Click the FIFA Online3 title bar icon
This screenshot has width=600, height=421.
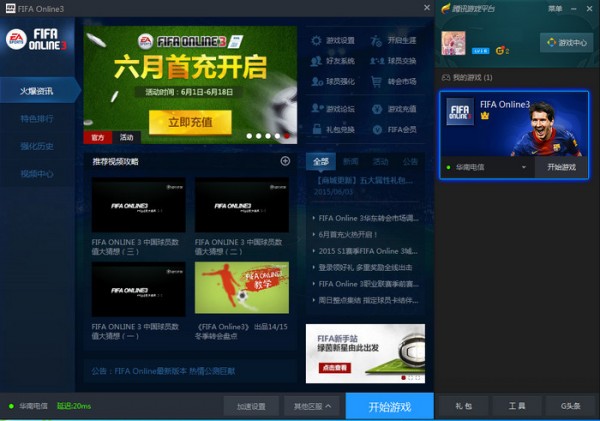10,8
